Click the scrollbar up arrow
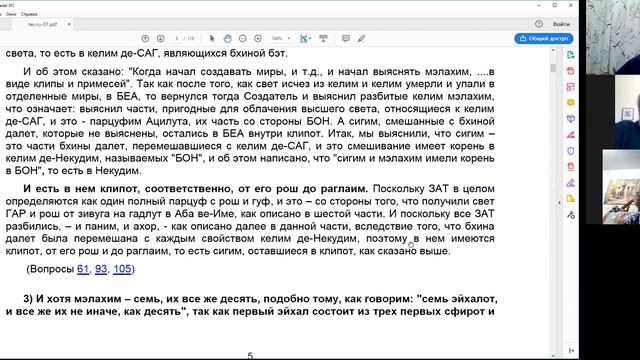Screen dimensions: 640x360 tap(553, 51)
